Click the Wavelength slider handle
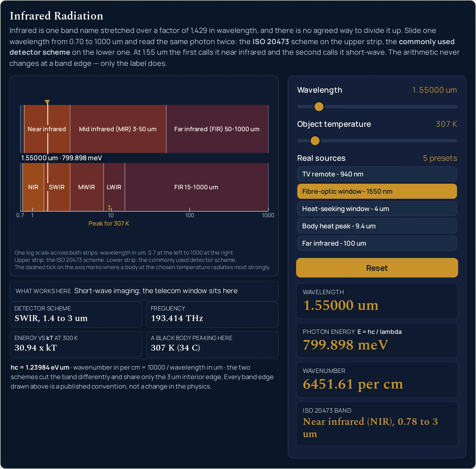 point(319,107)
